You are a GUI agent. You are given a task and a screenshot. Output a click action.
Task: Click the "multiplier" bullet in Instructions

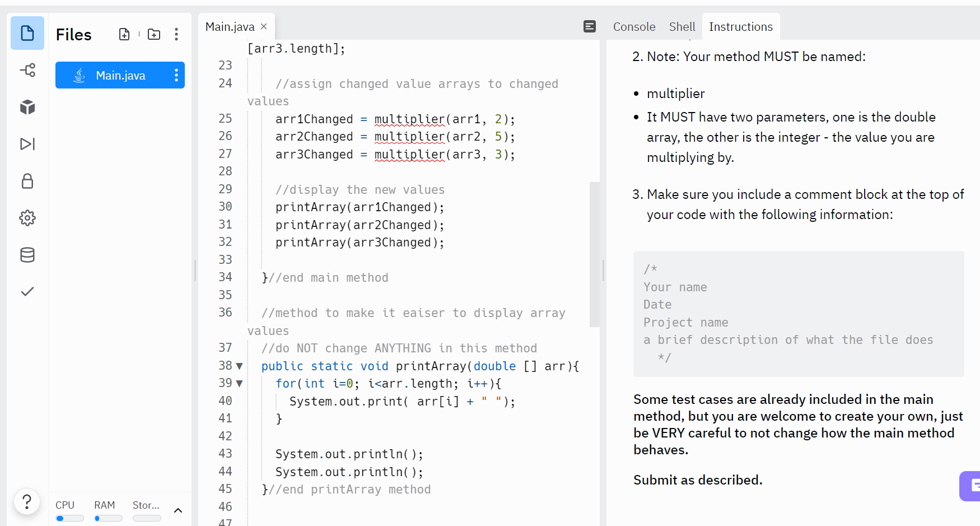click(676, 94)
